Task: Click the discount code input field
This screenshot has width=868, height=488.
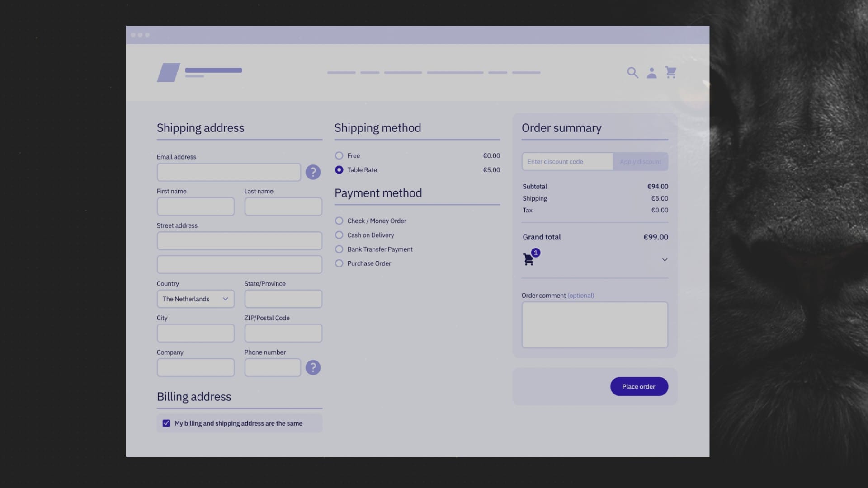Action: (x=567, y=161)
